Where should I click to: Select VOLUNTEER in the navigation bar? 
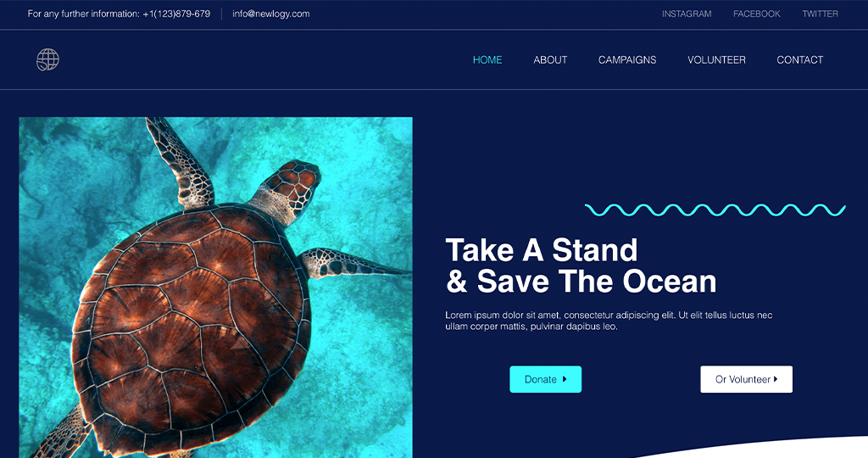pos(716,60)
